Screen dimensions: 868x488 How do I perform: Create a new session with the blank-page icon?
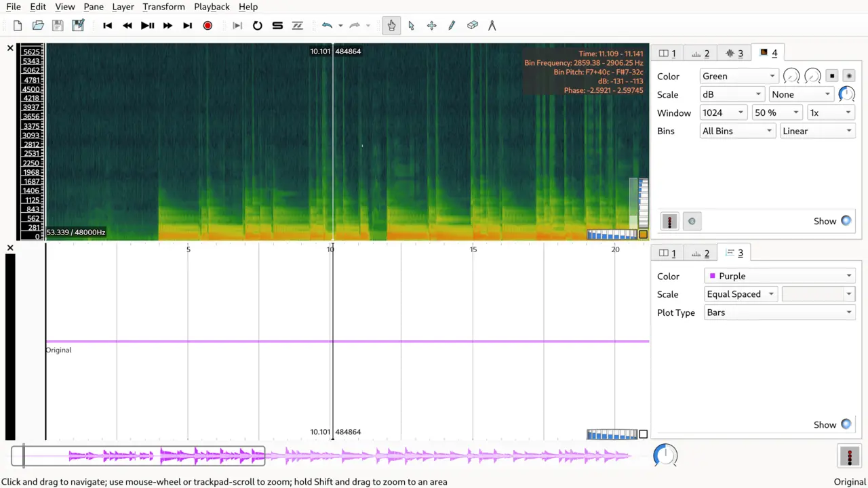point(18,26)
